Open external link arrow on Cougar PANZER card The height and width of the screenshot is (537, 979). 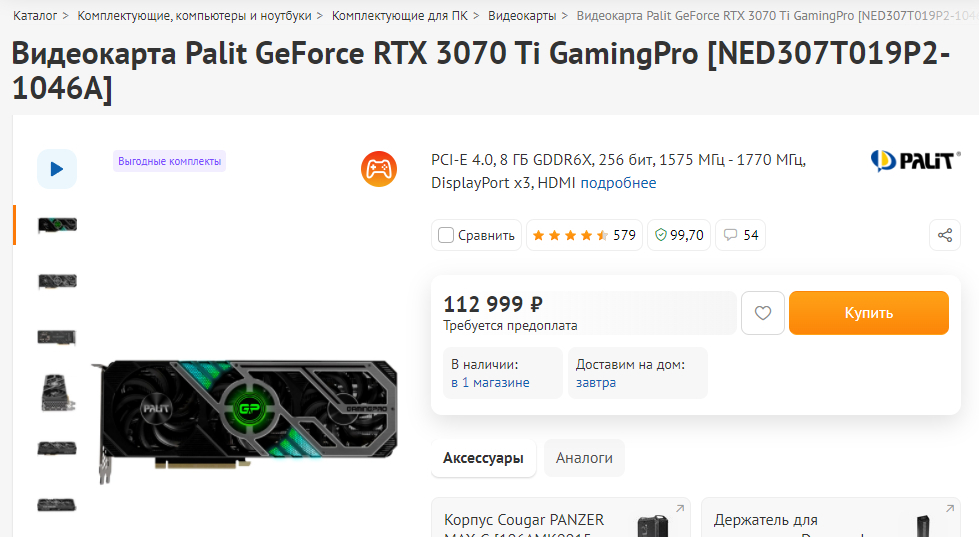(681, 509)
